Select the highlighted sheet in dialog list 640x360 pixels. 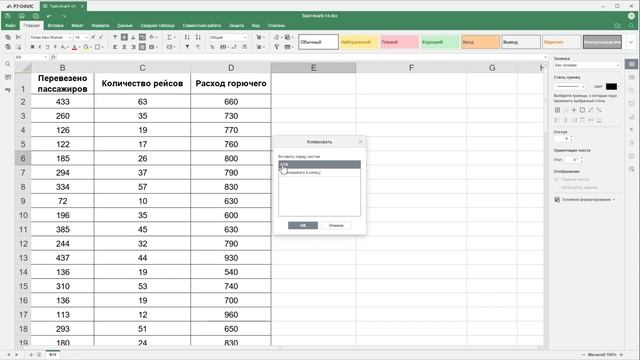pos(320,164)
